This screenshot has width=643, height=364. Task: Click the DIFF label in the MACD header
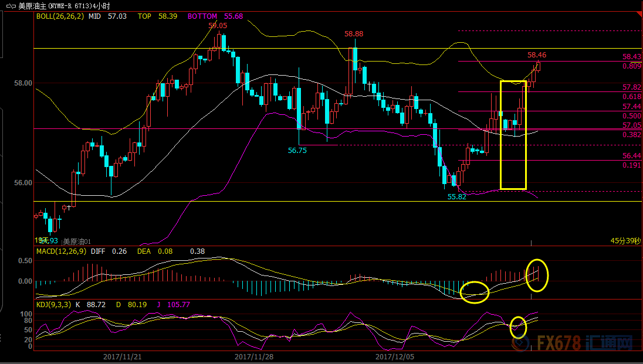click(x=98, y=251)
